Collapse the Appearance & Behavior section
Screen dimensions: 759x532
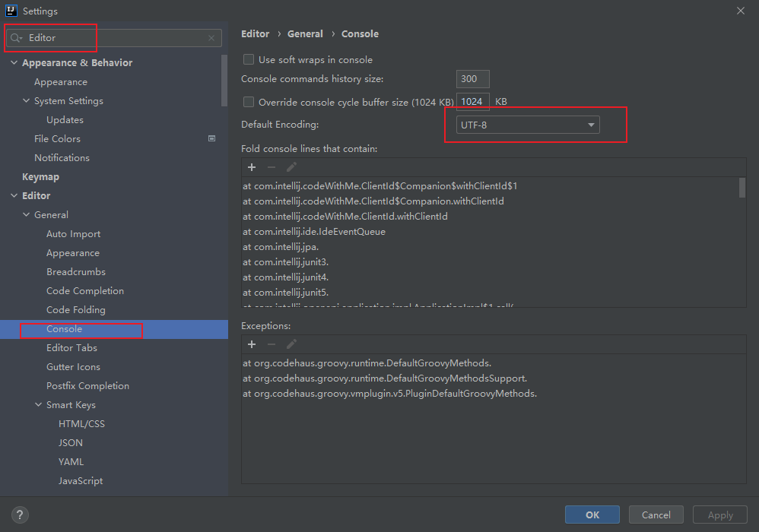tap(14, 62)
